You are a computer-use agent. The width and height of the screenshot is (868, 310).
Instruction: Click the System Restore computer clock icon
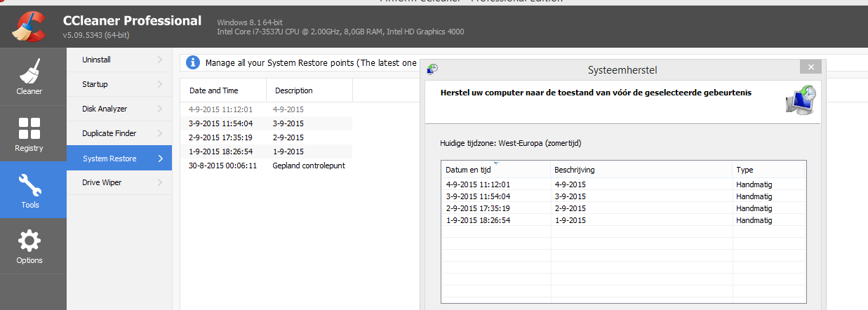801,99
